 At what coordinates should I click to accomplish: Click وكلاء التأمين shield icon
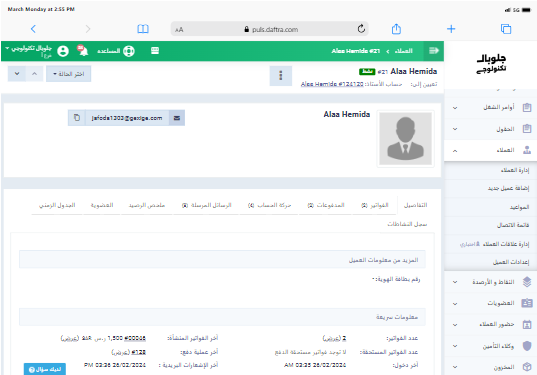(x=527, y=346)
